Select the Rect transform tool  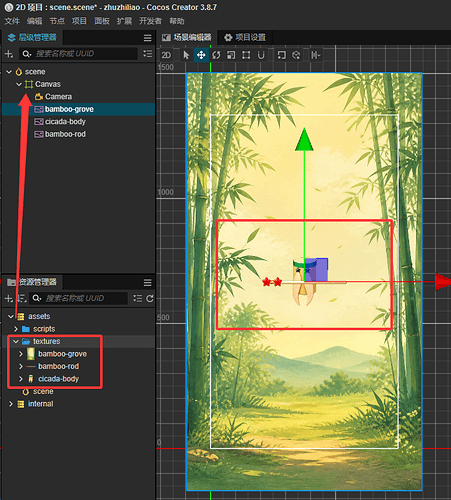pos(246,55)
